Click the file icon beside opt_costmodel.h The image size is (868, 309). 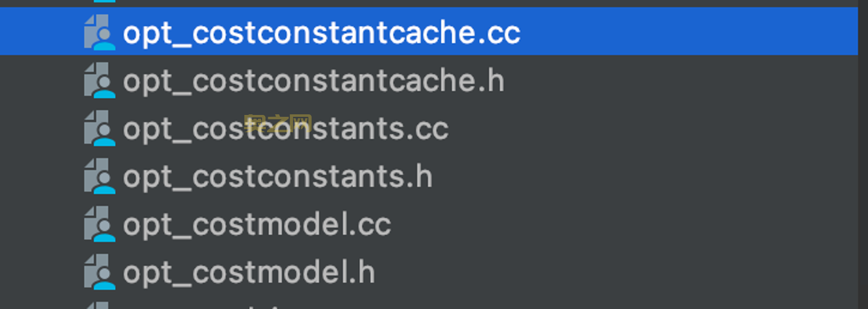(x=100, y=273)
